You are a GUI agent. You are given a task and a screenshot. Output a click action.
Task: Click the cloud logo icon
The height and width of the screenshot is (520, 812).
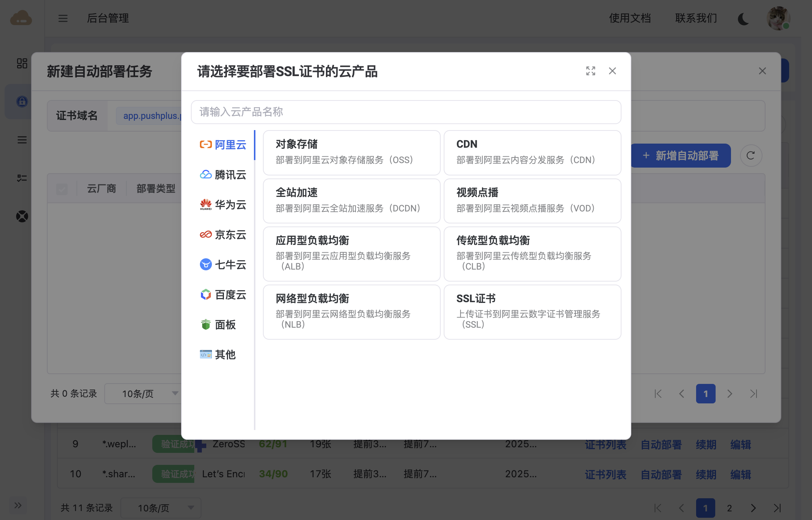click(21, 18)
